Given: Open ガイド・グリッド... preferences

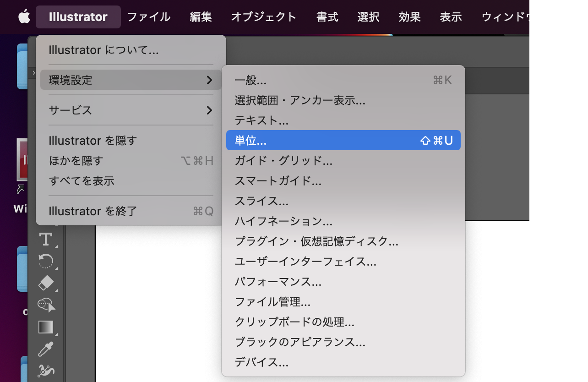Looking at the screenshot, I should pos(343,161).
